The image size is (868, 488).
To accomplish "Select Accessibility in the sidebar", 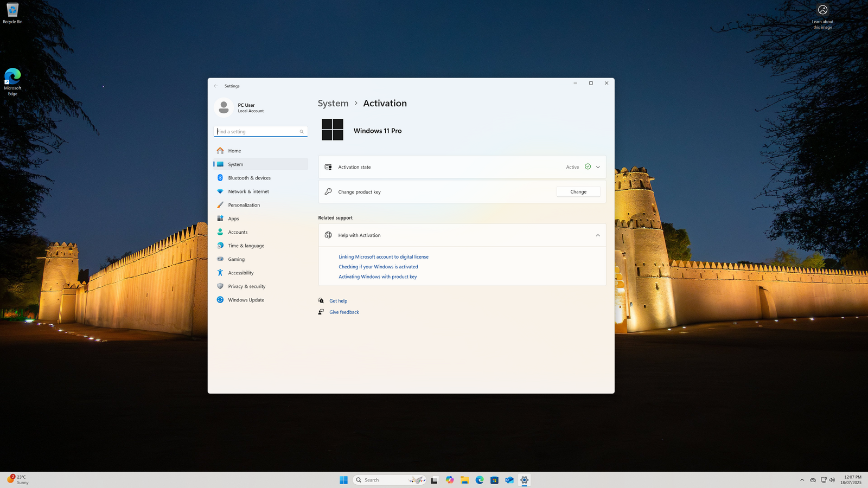I will 240,273.
